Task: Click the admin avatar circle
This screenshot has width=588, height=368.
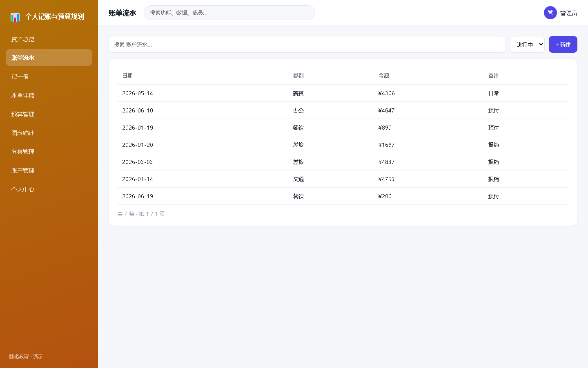Action: coord(550,13)
